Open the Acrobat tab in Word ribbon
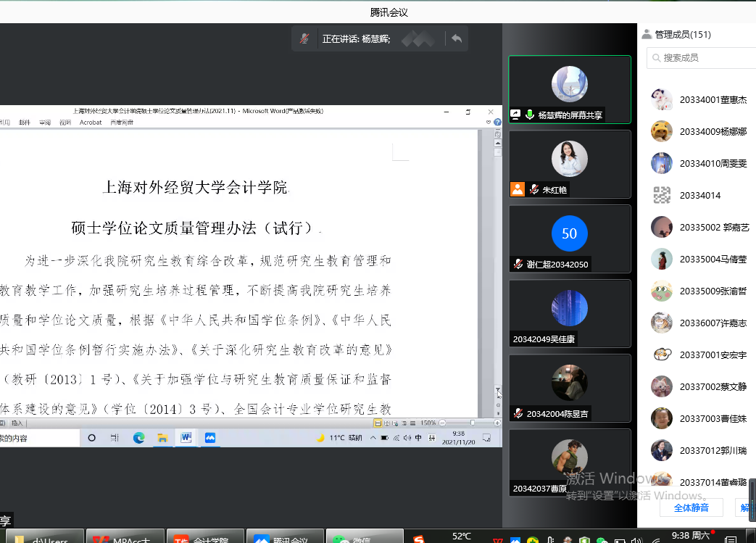This screenshot has height=543, width=756. pos(91,123)
